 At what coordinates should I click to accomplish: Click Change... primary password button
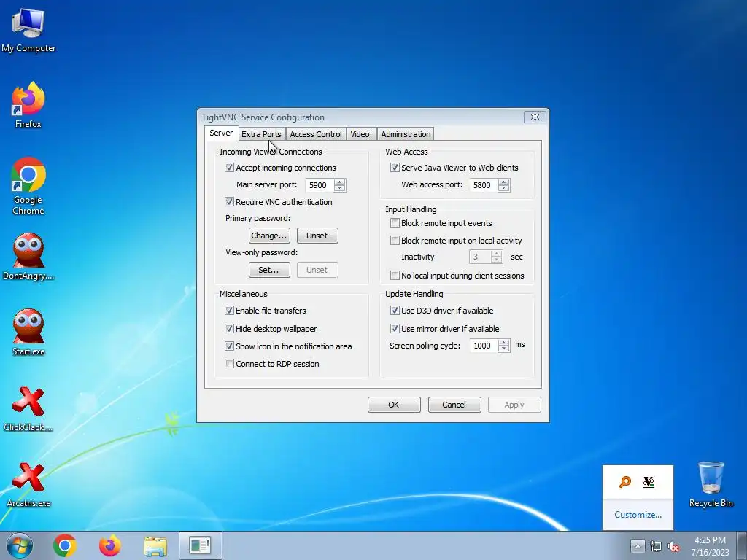pyautogui.click(x=269, y=236)
